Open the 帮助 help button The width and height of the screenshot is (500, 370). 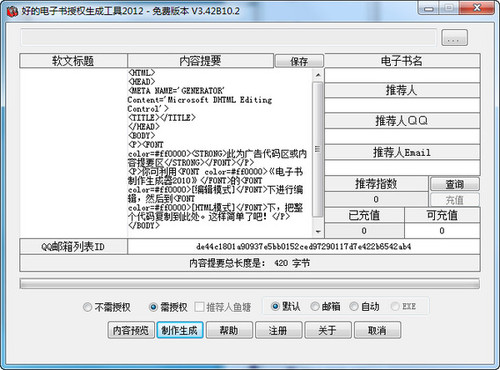(229, 330)
